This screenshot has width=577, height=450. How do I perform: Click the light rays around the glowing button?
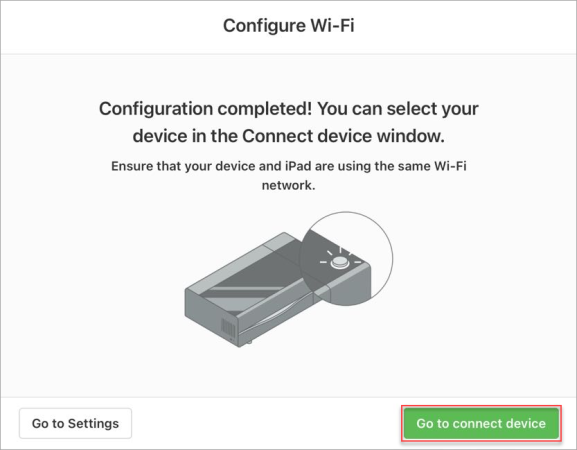click(x=341, y=256)
